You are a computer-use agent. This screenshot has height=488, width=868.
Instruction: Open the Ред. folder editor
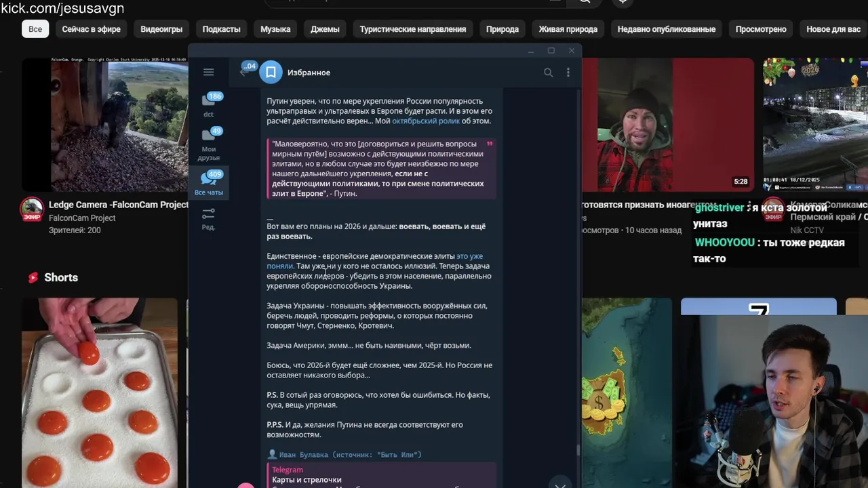pyautogui.click(x=209, y=218)
